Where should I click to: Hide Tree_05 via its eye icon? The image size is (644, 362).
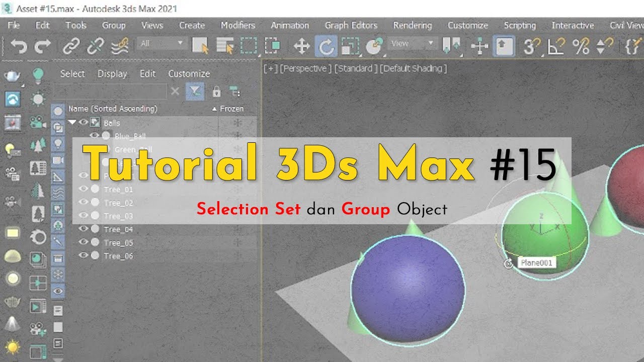click(84, 242)
